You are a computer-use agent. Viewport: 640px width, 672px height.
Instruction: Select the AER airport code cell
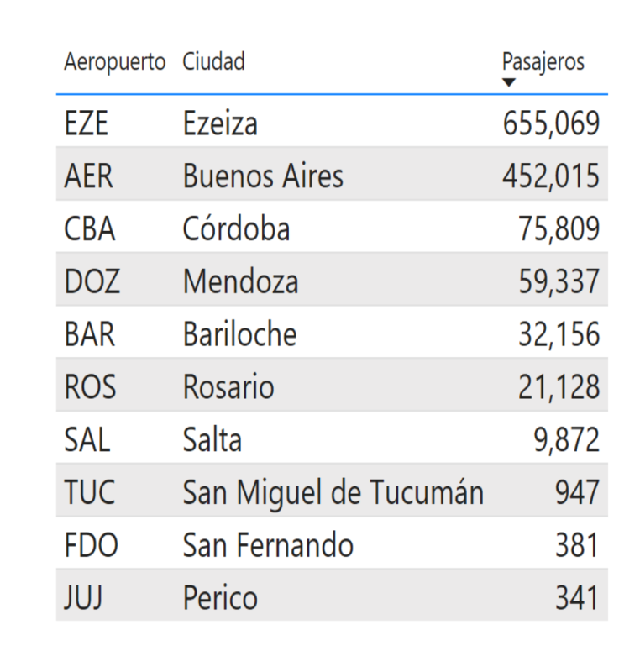click(x=88, y=176)
